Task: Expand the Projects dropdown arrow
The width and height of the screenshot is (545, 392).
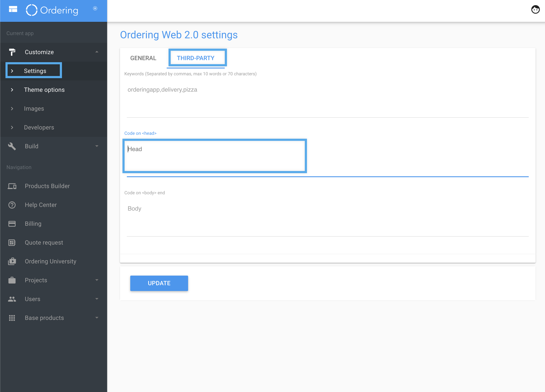Action: coord(97,280)
